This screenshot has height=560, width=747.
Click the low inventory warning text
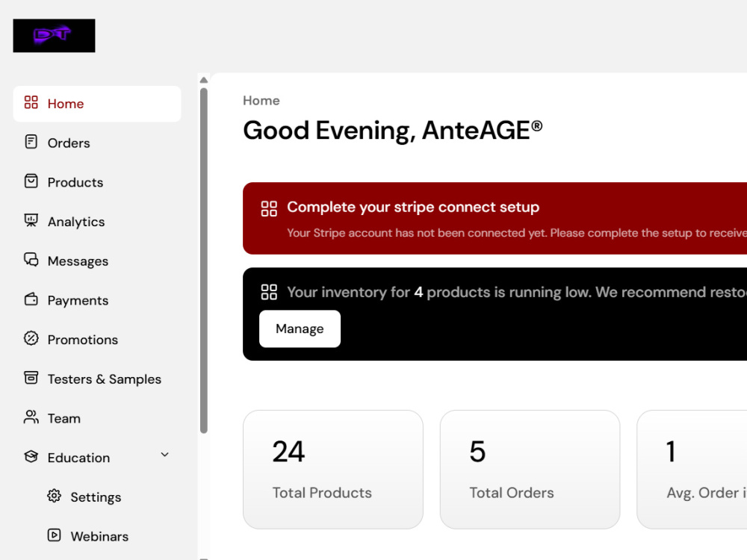(x=517, y=292)
